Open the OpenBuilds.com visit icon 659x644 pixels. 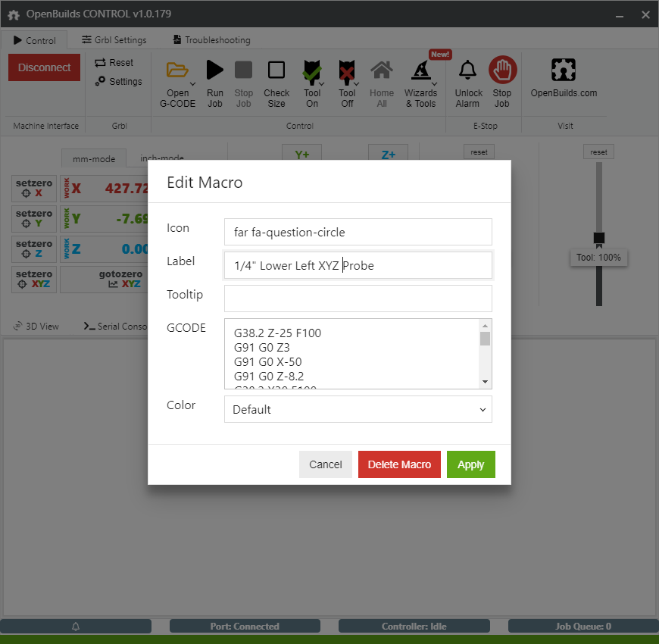[564, 70]
